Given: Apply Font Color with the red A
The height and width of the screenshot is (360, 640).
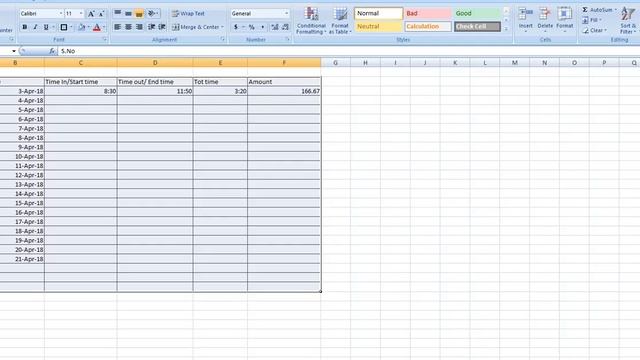Looking at the screenshot, I should tap(97, 27).
